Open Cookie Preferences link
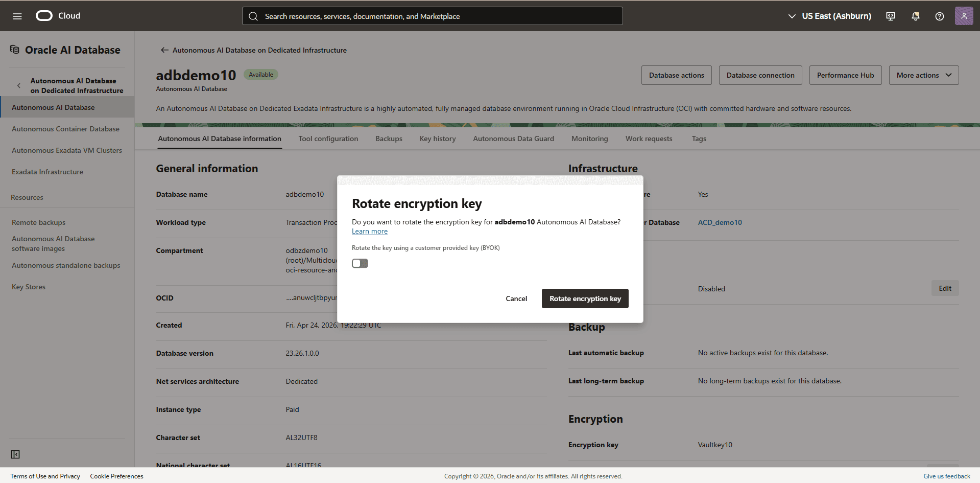980x483 pixels. pyautogui.click(x=116, y=476)
